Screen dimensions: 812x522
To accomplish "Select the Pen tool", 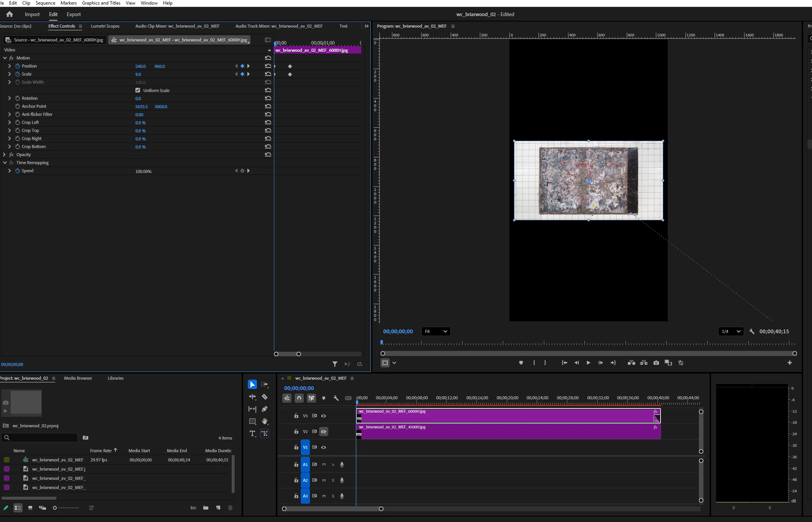I will [x=265, y=409].
